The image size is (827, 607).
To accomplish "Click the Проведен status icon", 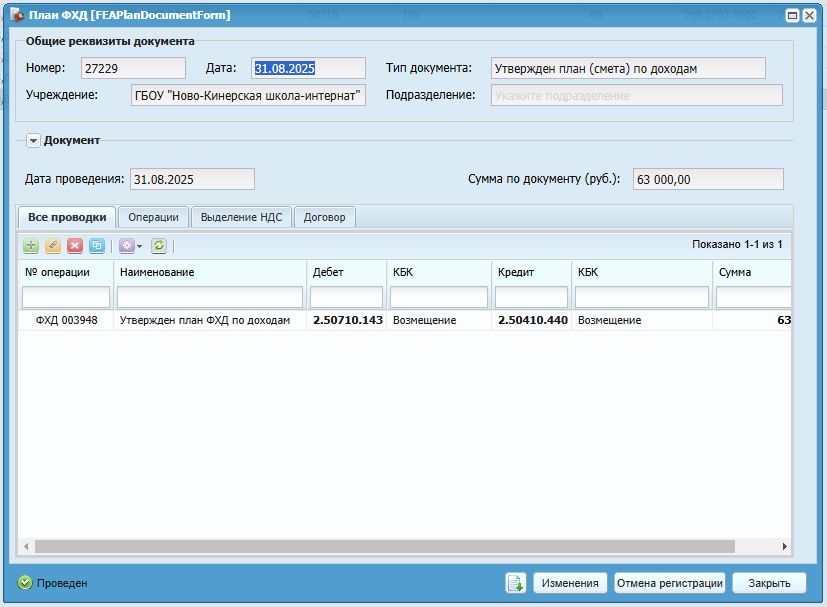I will click(25, 583).
